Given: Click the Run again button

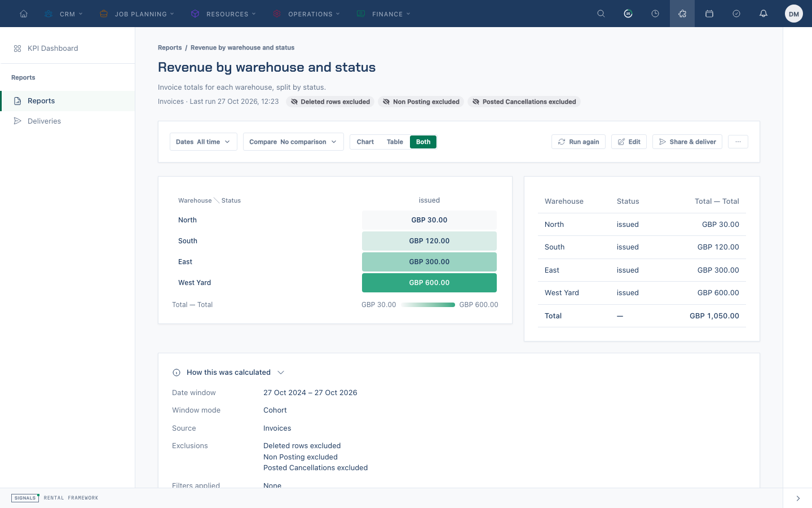Looking at the screenshot, I should click(x=579, y=142).
